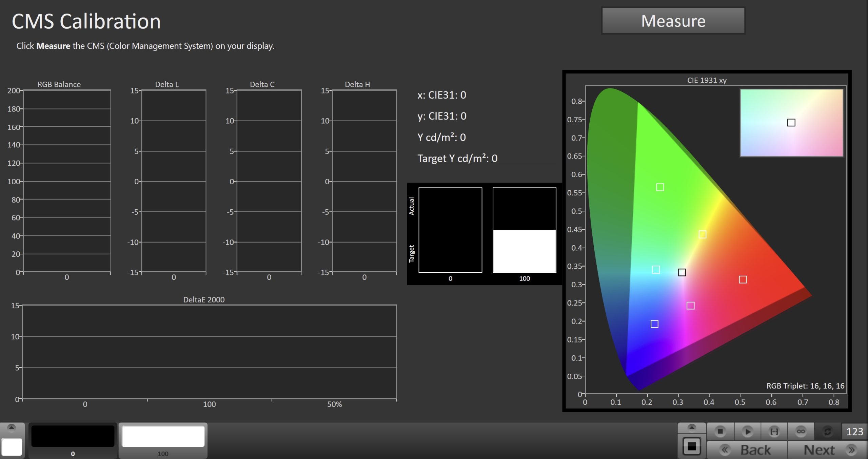Click the 'Y cd/m²: 0' readout
This screenshot has height=459, width=868.
click(x=441, y=137)
